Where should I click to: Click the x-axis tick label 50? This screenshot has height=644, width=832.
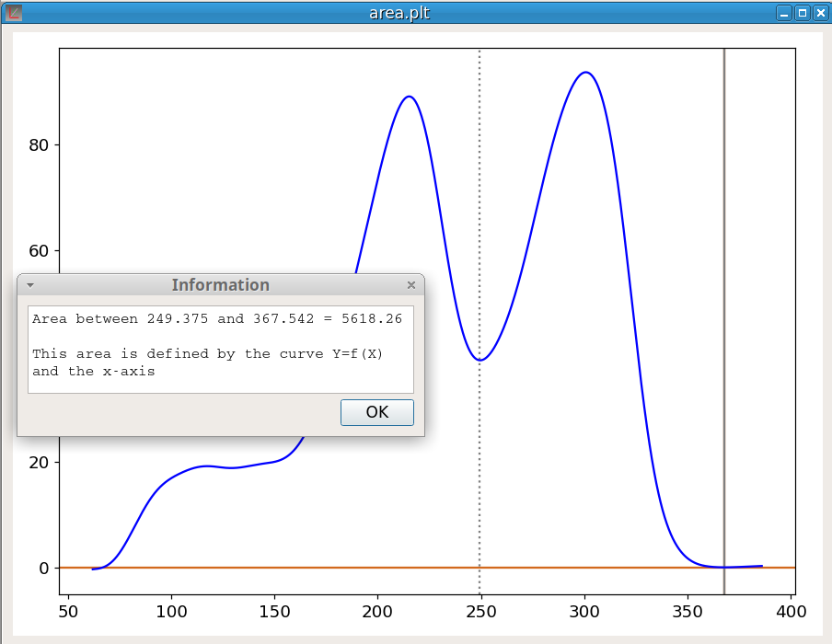click(x=68, y=612)
